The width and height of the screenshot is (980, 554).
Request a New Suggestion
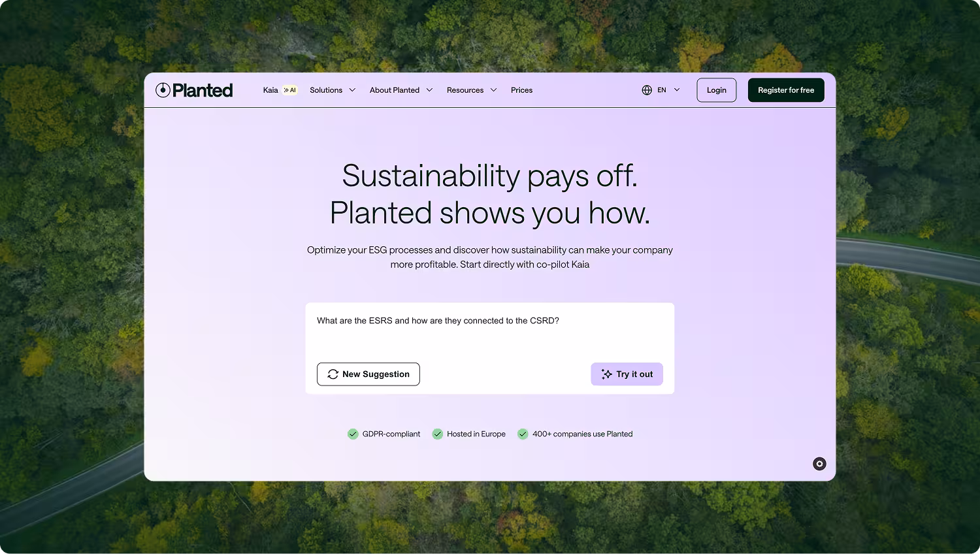(368, 374)
